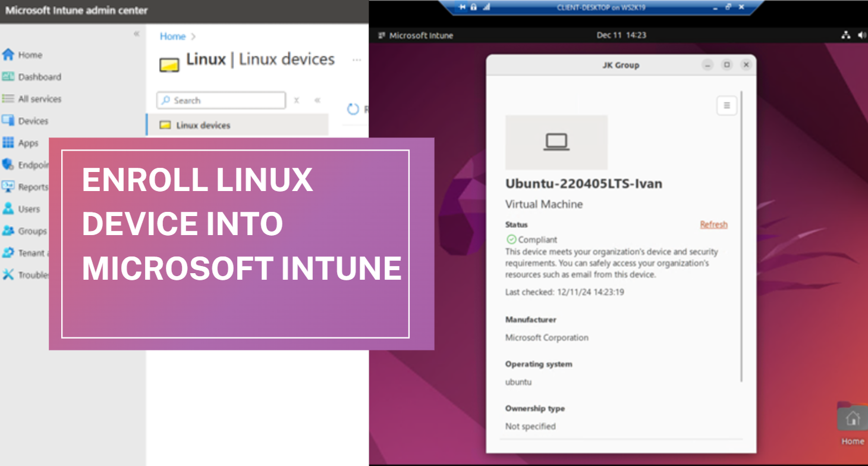Click the device name Ubuntu-220405LTS-Ivan
This screenshot has width=868, height=466.
tap(584, 183)
